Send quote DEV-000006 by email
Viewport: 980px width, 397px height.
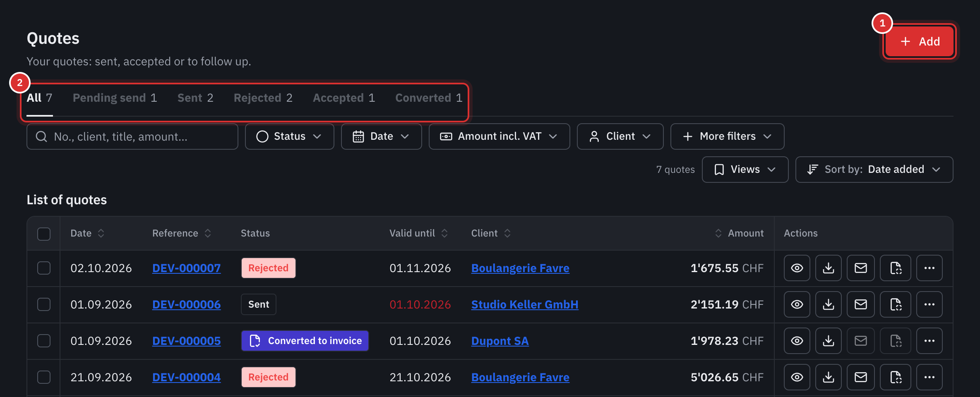coord(860,304)
